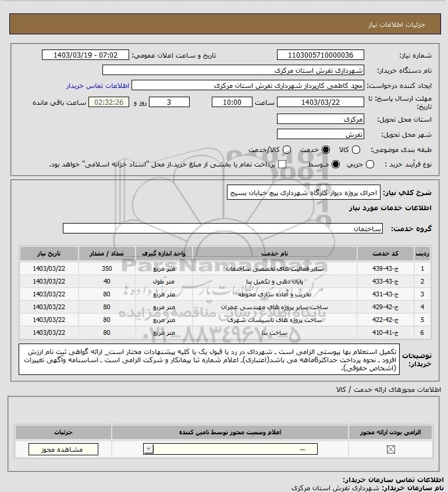Click the delivery province field مرکزی
Viewport: 448px width, 492px height.
pyautogui.click(x=321, y=119)
